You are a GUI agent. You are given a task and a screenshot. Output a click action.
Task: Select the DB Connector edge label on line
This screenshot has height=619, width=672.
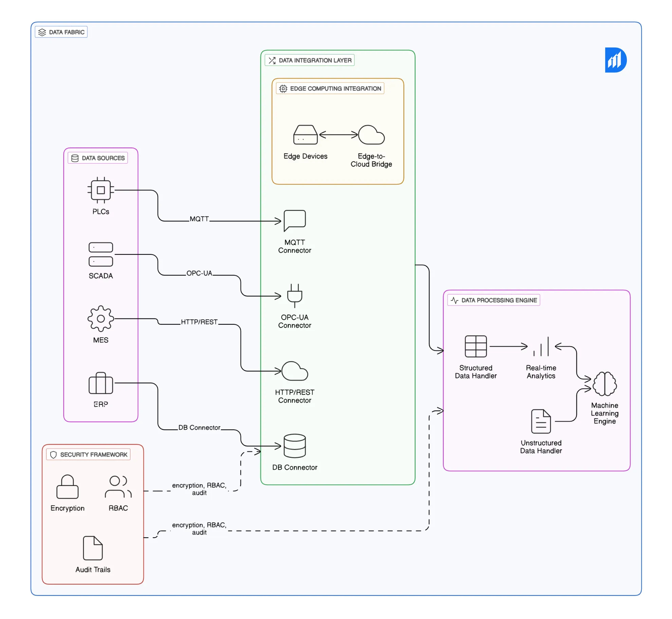[x=199, y=427]
